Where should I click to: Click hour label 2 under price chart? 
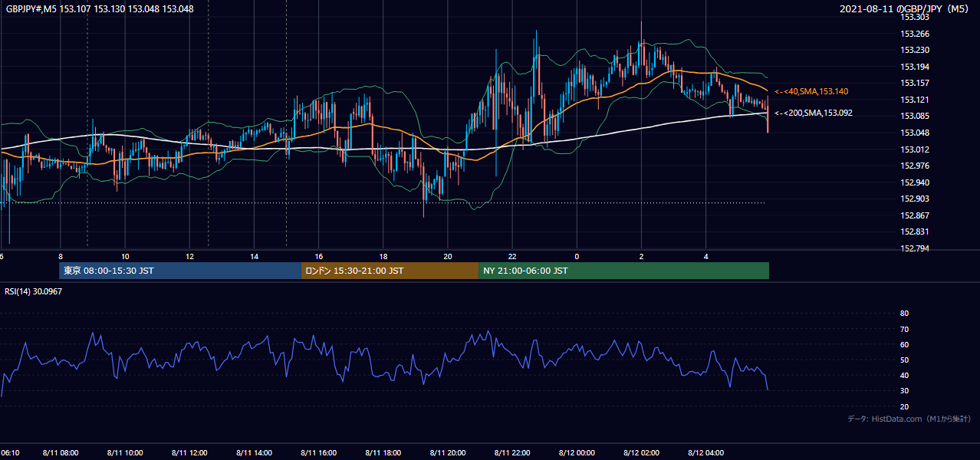[641, 257]
